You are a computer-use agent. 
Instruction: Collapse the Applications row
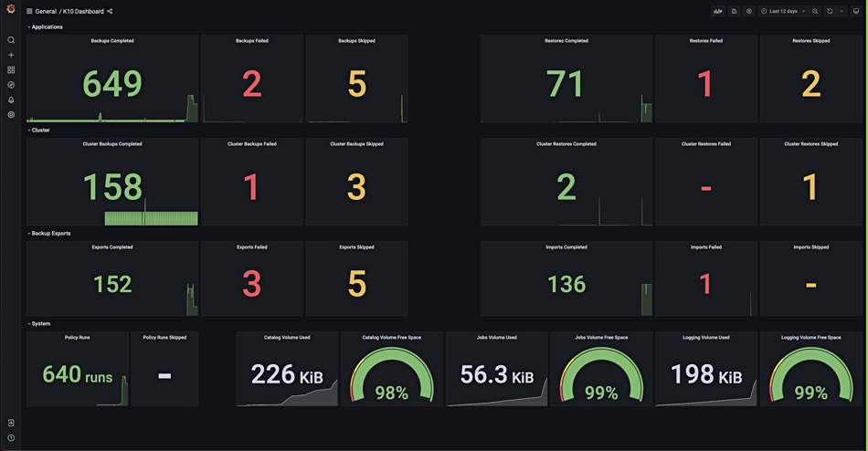coord(45,26)
